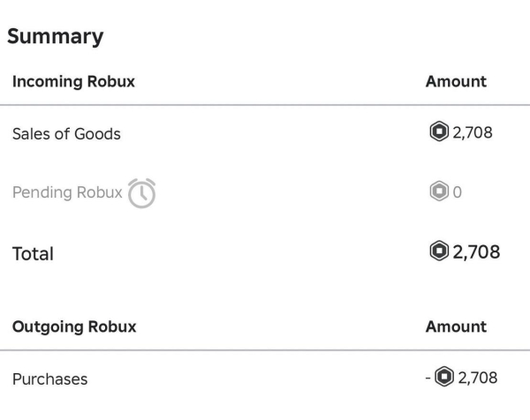Click the 2,708 amount in the Total row
The width and height of the screenshot is (530, 420).
pyautogui.click(x=475, y=252)
